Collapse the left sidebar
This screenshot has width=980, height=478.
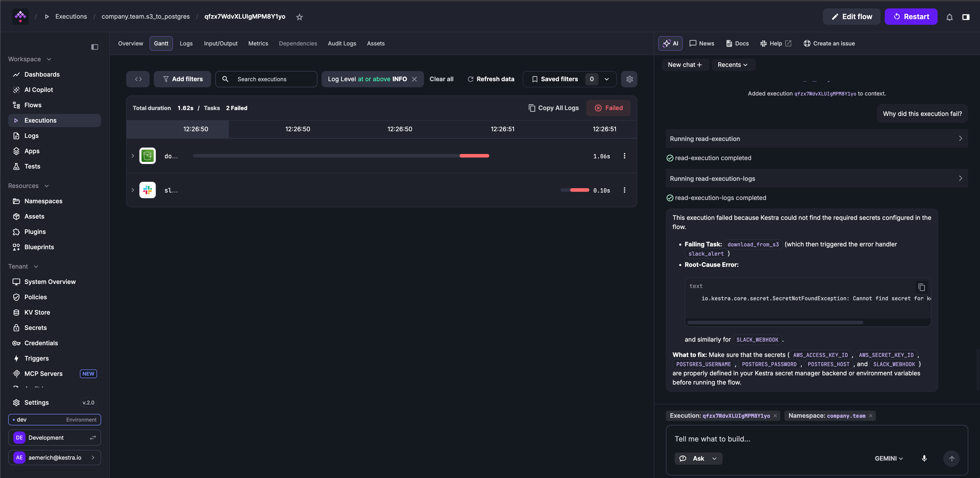95,47
